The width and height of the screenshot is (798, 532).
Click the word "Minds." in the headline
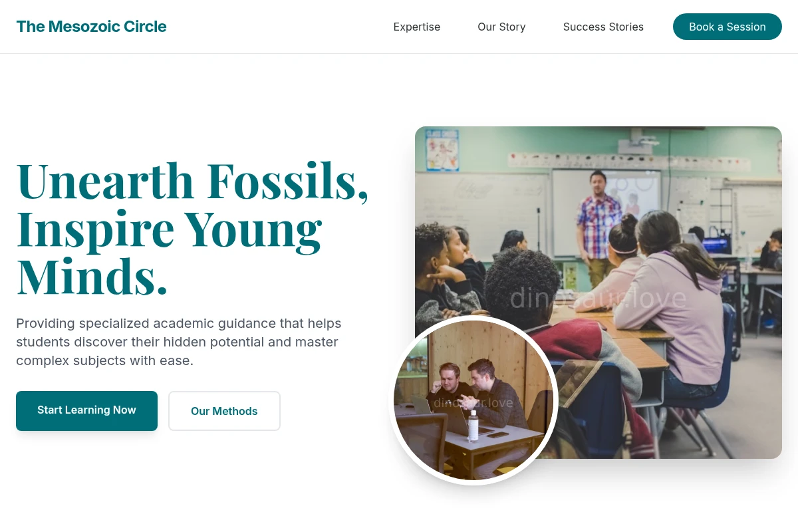tap(92, 275)
